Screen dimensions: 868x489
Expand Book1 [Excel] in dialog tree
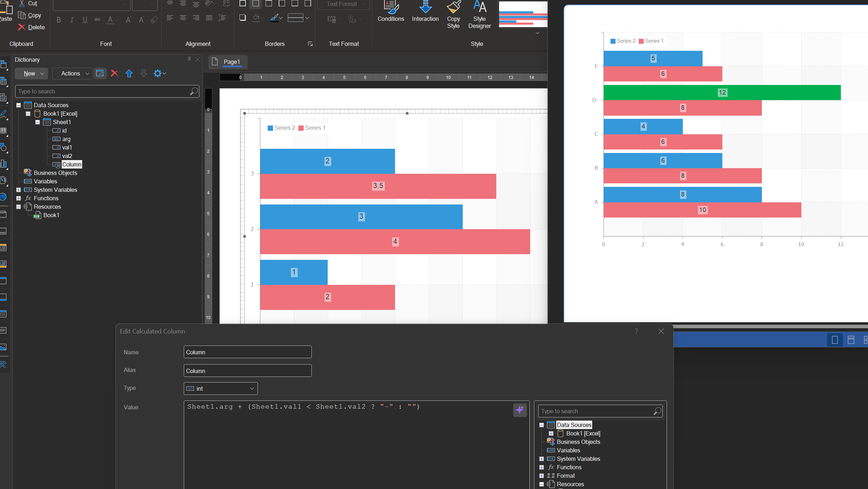click(551, 433)
